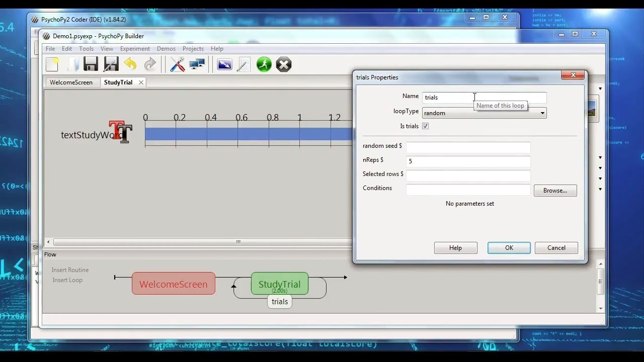Open the Experiment menu
Viewport: 644px width, 362px height.
135,49
